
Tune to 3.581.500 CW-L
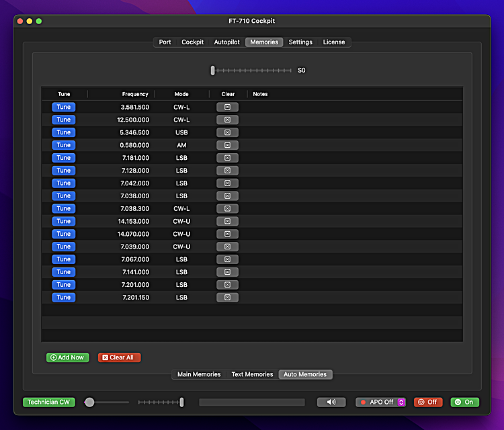coord(64,107)
